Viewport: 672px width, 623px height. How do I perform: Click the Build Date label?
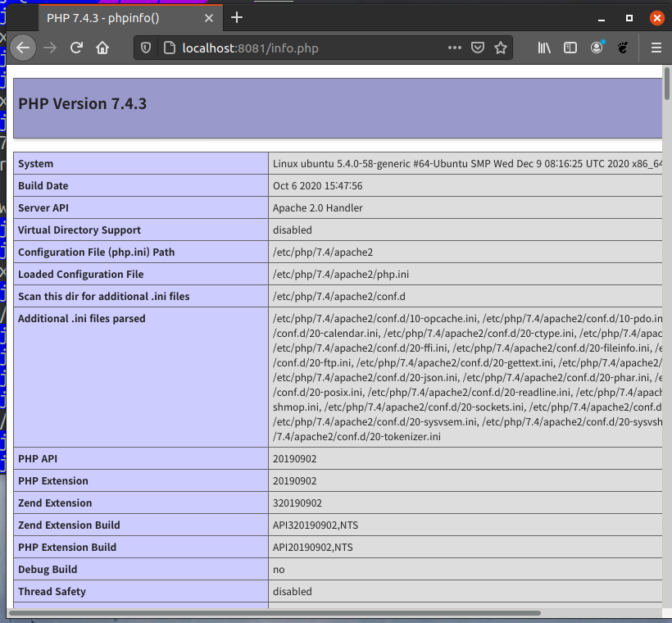[43, 185]
